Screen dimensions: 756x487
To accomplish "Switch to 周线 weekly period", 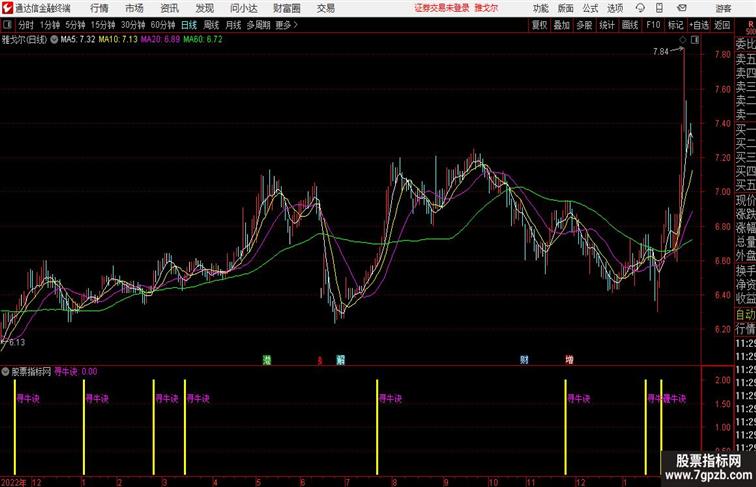I will [x=211, y=25].
